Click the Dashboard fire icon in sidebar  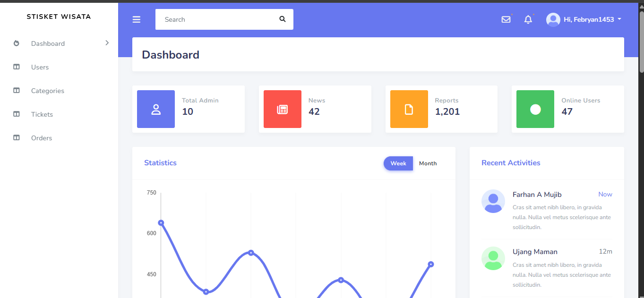point(17,43)
